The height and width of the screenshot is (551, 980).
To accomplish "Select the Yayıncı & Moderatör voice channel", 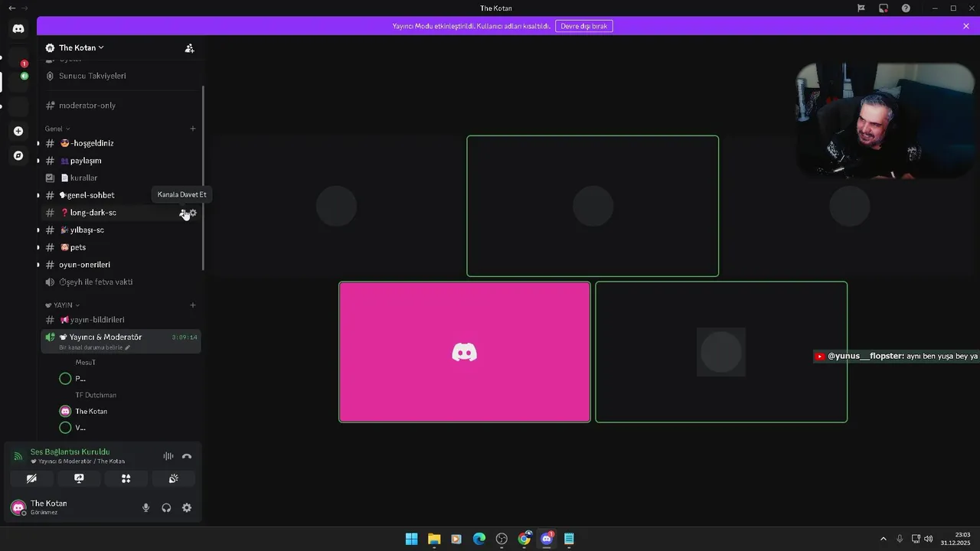I will point(121,341).
